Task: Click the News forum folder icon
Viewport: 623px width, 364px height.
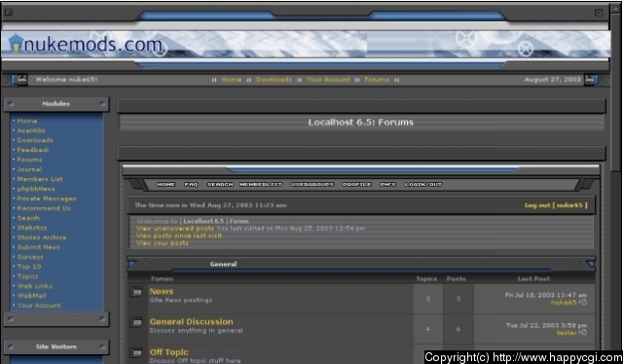Action: tap(136, 293)
